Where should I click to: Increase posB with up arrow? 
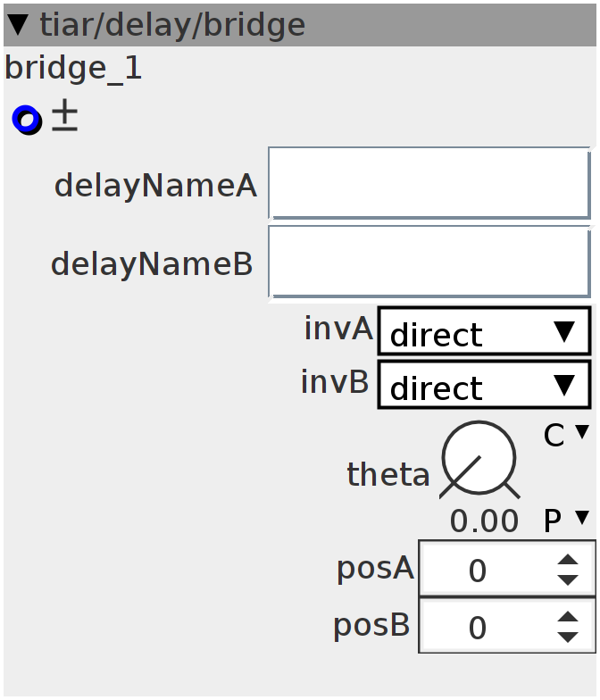(x=567, y=617)
